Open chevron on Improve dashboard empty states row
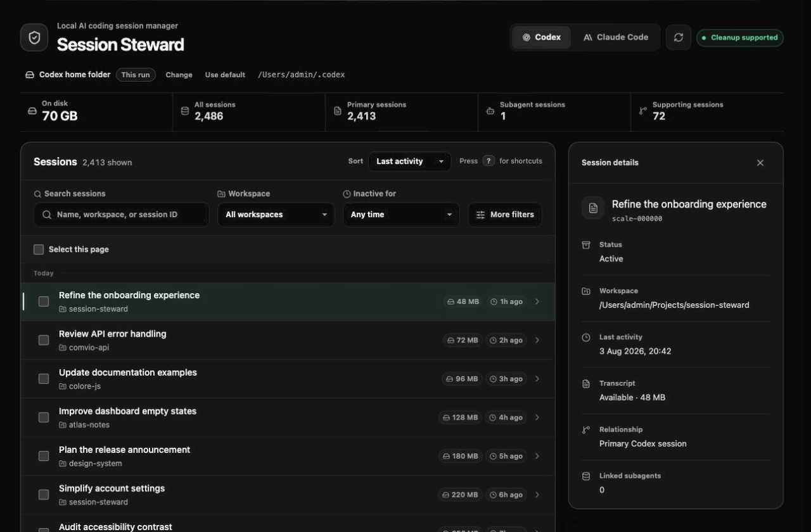 537,417
